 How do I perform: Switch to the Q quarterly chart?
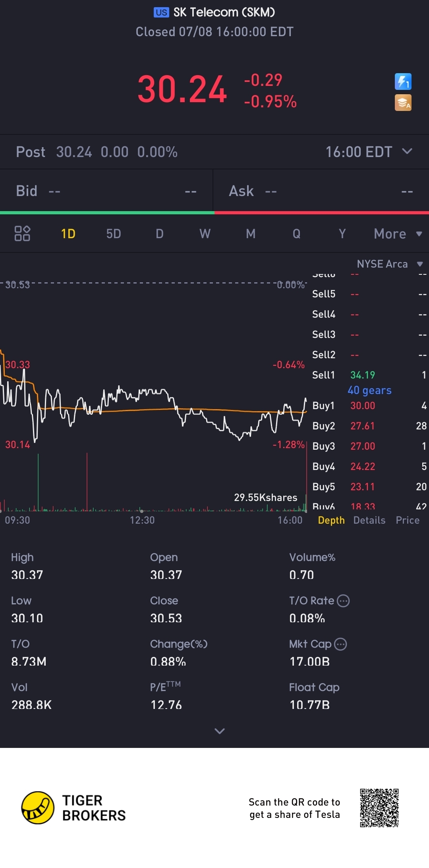pos(296,234)
